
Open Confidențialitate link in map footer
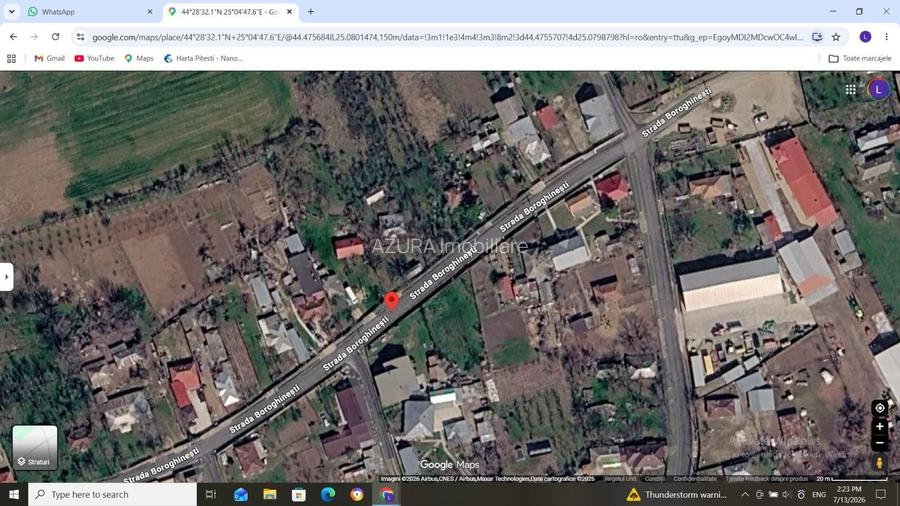click(695, 478)
